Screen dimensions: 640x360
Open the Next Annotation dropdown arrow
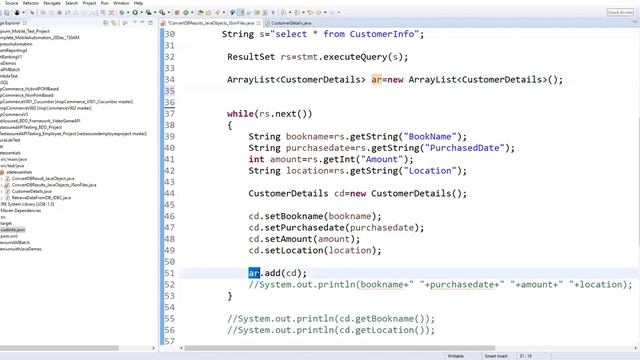point(290,12)
